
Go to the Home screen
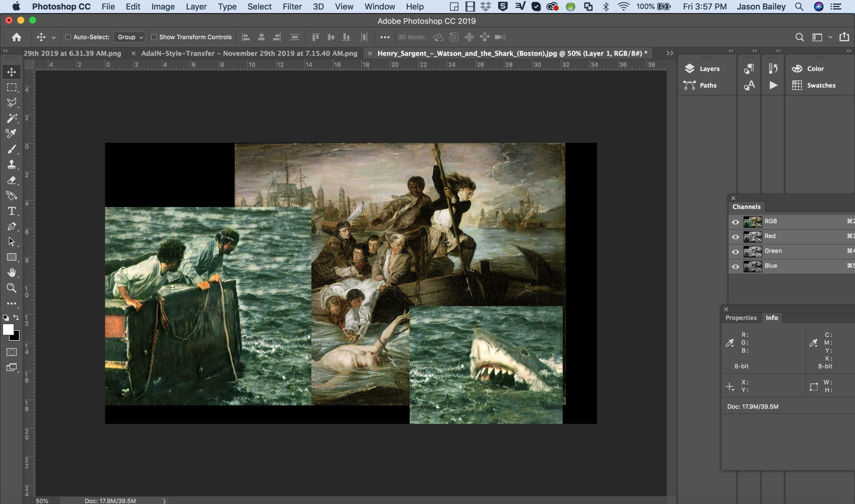point(16,37)
